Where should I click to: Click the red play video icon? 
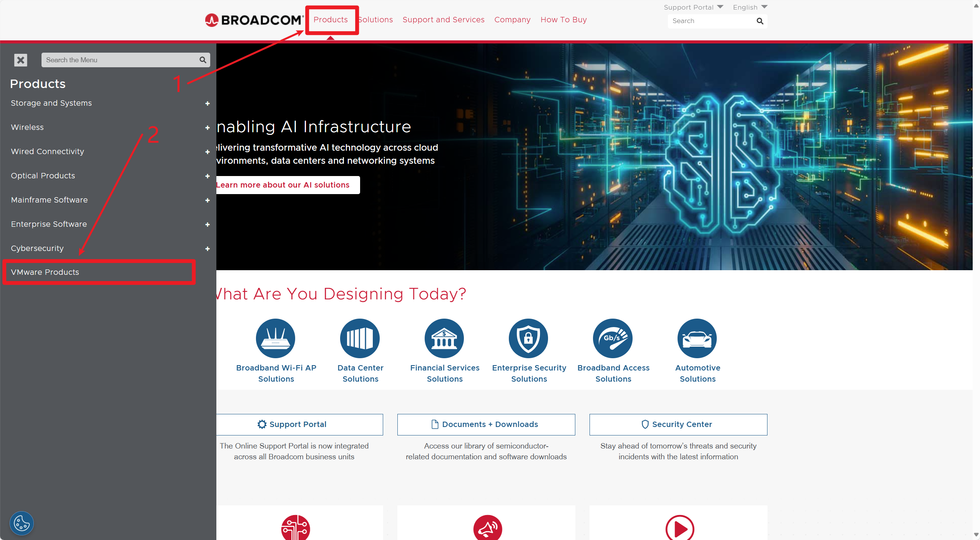coord(679,528)
